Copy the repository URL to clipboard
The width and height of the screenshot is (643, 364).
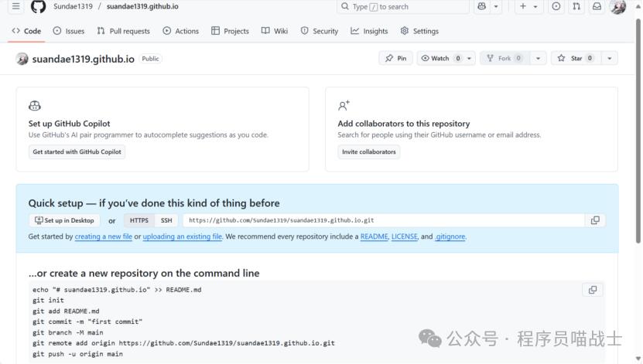[594, 220]
